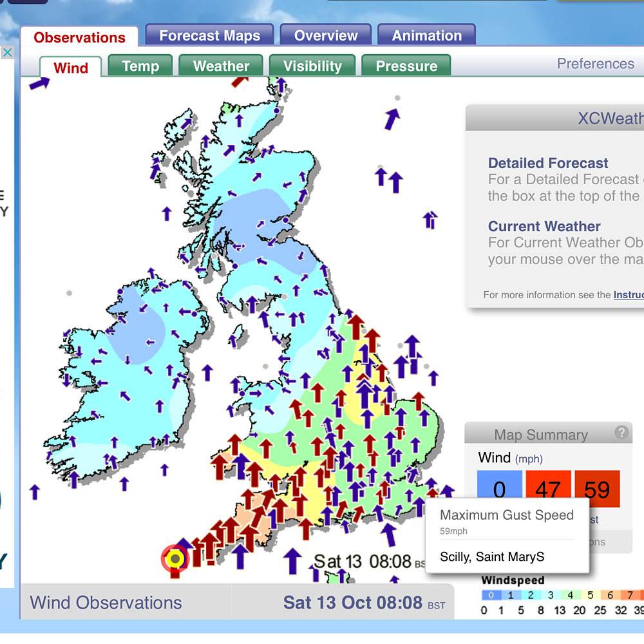Click the Detailed Forecast heading
Viewport: 644px width, 644px height.
(548, 164)
